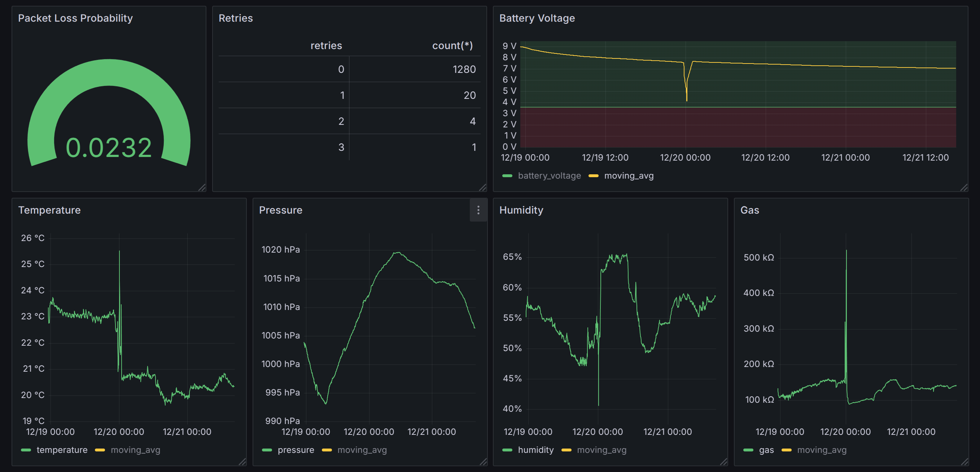Click the Battery Voltage panel resize handle
This screenshot has height=472, width=980.
964,188
